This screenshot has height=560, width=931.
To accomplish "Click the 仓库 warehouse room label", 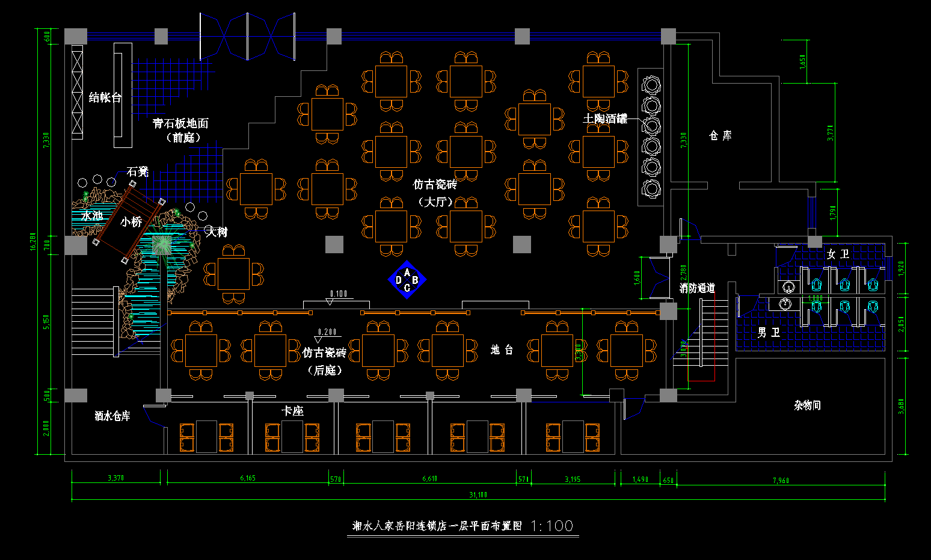I will click(721, 135).
